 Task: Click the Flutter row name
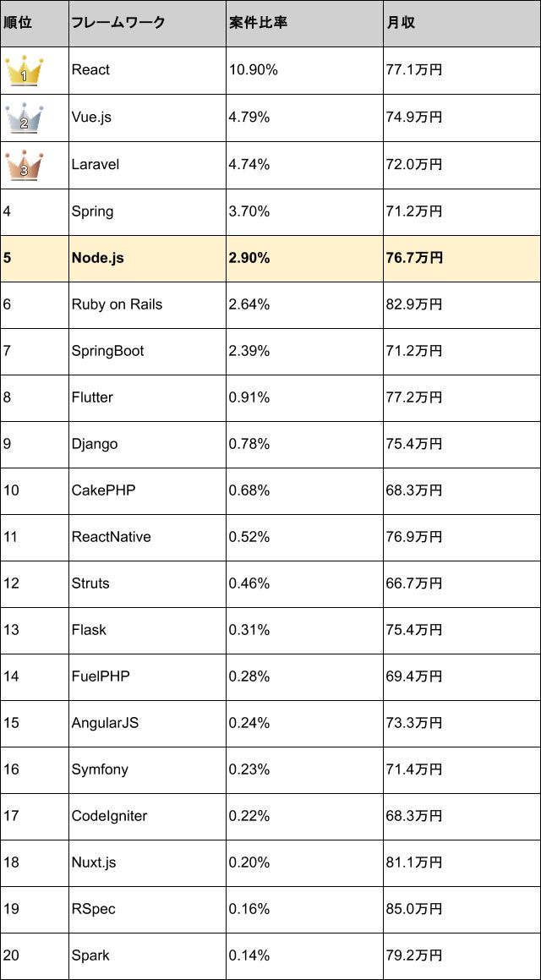[x=92, y=397]
